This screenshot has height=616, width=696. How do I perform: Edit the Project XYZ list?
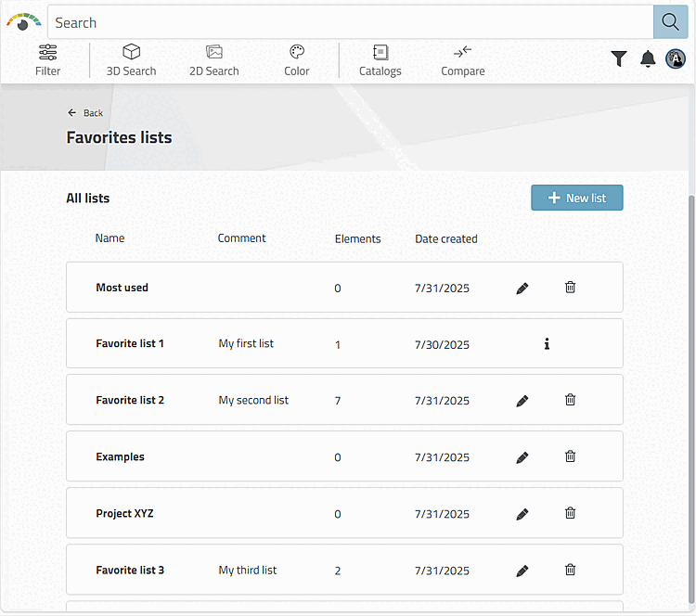coord(522,514)
